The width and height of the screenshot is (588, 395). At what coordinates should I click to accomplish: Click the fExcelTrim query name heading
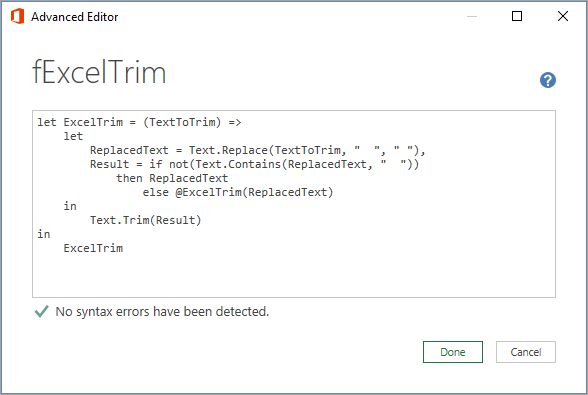point(99,72)
